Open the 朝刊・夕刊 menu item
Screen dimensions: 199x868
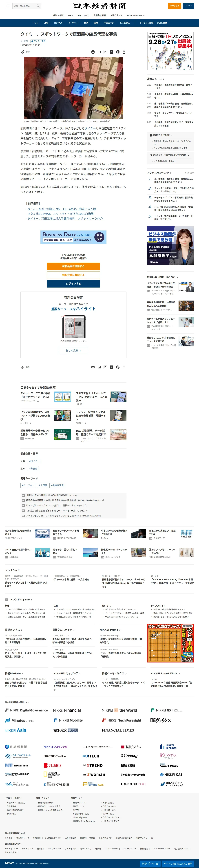click(58, 15)
